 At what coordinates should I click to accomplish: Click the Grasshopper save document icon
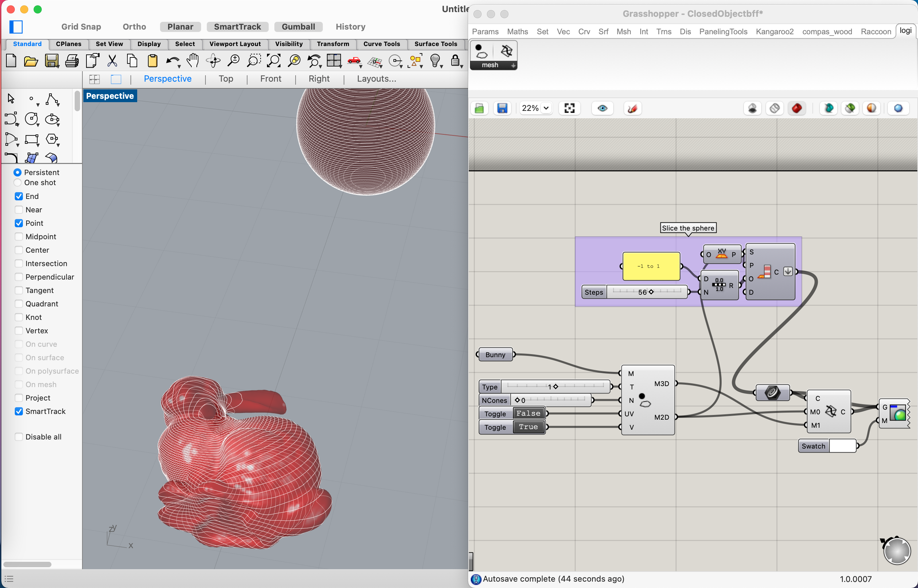(x=502, y=109)
